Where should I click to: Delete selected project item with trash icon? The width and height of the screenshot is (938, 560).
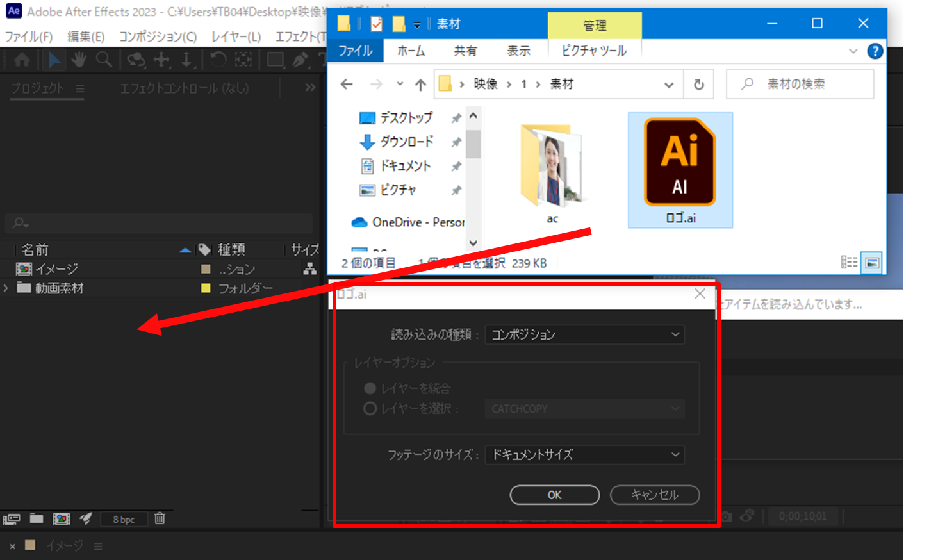coord(160,518)
